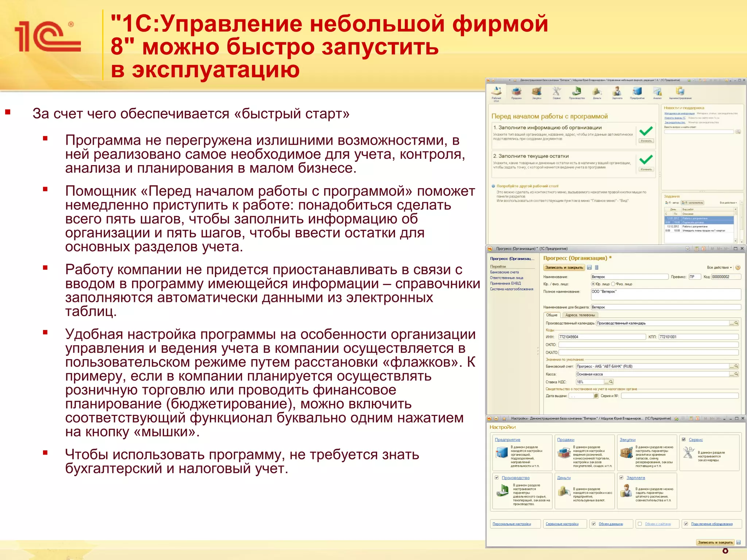Switch to the Общие tab
Viewport: 747px width, 560px height.
[x=552, y=315]
